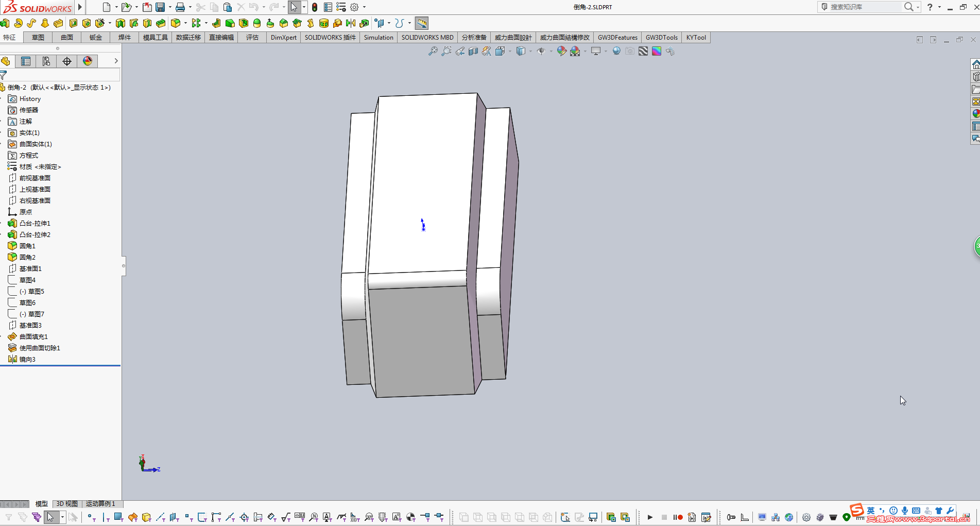
Task: Click the Save icon in the top toolbar
Action: click(160, 7)
